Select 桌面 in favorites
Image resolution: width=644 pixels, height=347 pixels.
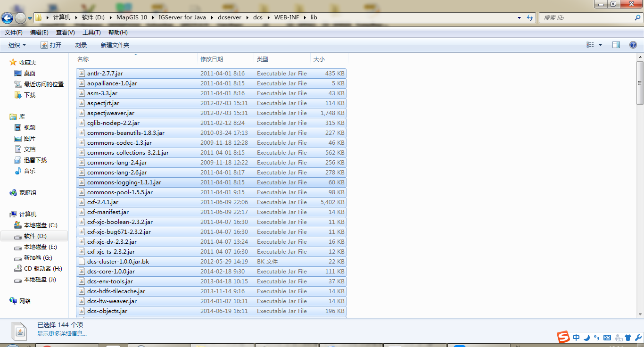30,73
